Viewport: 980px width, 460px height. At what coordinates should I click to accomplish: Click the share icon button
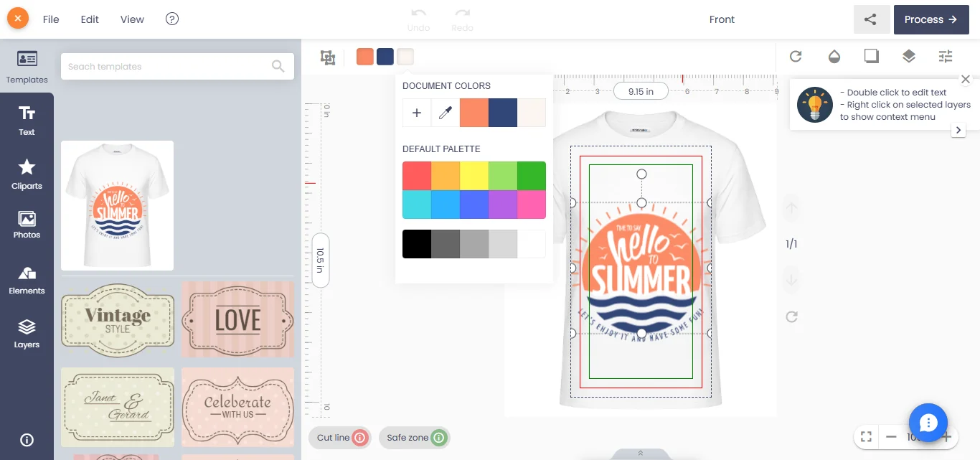(871, 19)
